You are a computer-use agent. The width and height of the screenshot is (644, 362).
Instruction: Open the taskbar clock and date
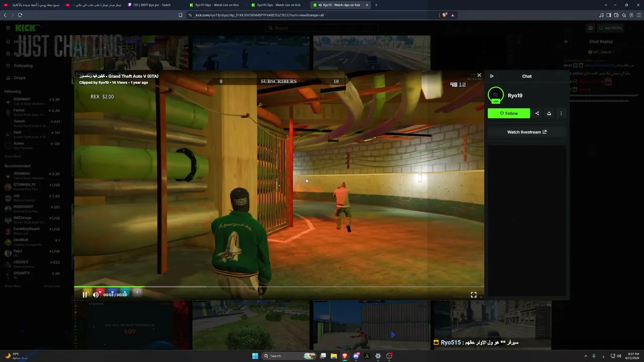[x=633, y=356]
